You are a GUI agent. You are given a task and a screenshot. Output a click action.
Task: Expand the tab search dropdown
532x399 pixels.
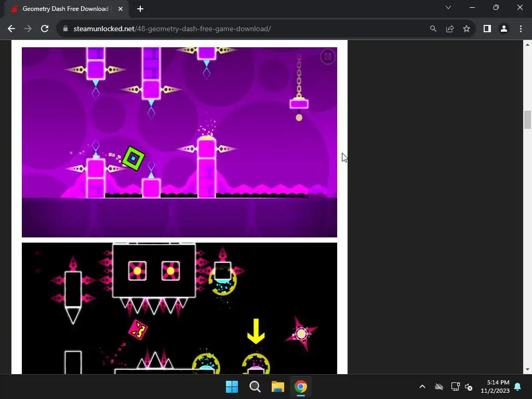[x=448, y=7]
